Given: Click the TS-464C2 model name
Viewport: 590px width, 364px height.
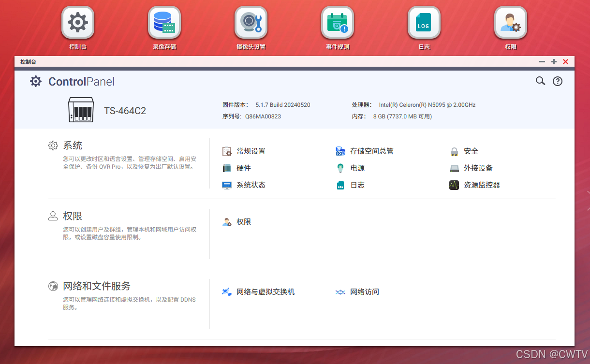Looking at the screenshot, I should [125, 111].
